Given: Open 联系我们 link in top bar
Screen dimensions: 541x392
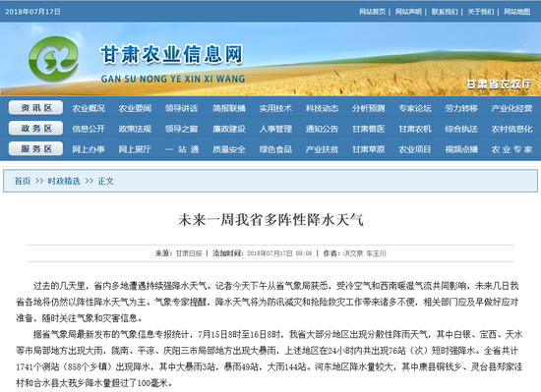Looking at the screenshot, I should 445,12.
